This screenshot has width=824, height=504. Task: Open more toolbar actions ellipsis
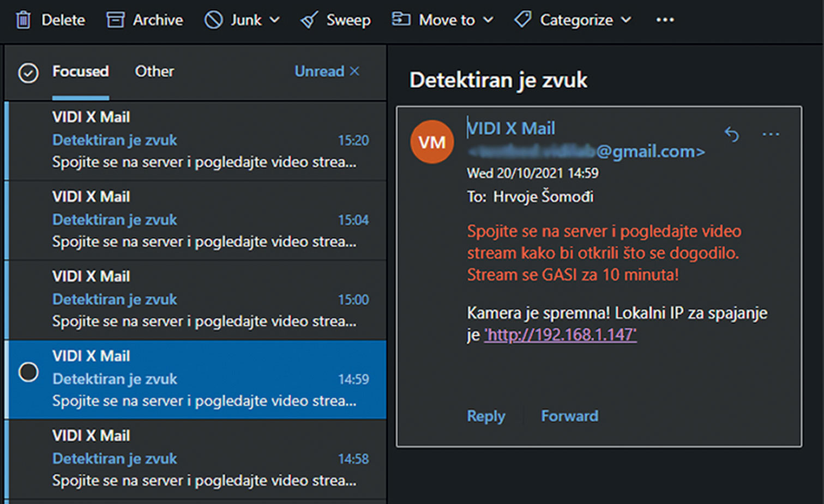[x=665, y=20]
